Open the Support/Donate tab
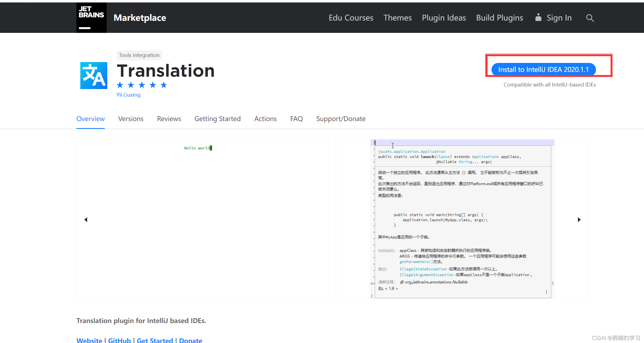The image size is (644, 343). pyautogui.click(x=341, y=119)
